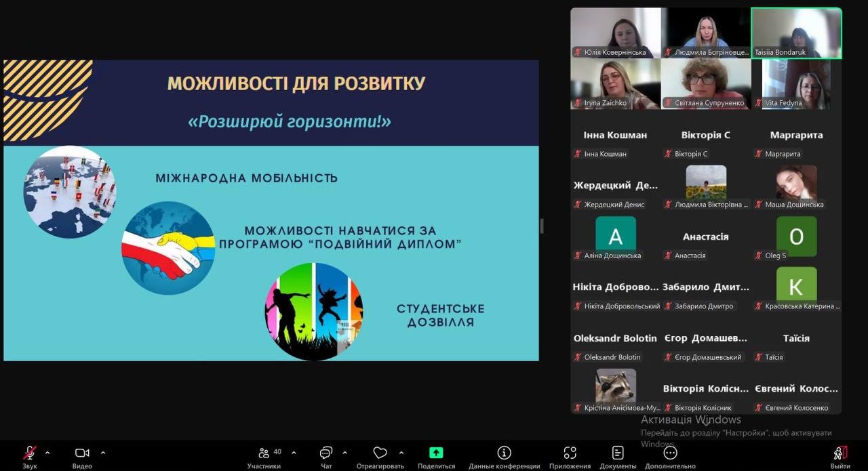868x471 pixels.
Task: Click the raccoon avatar participant tile
Action: 616,386
